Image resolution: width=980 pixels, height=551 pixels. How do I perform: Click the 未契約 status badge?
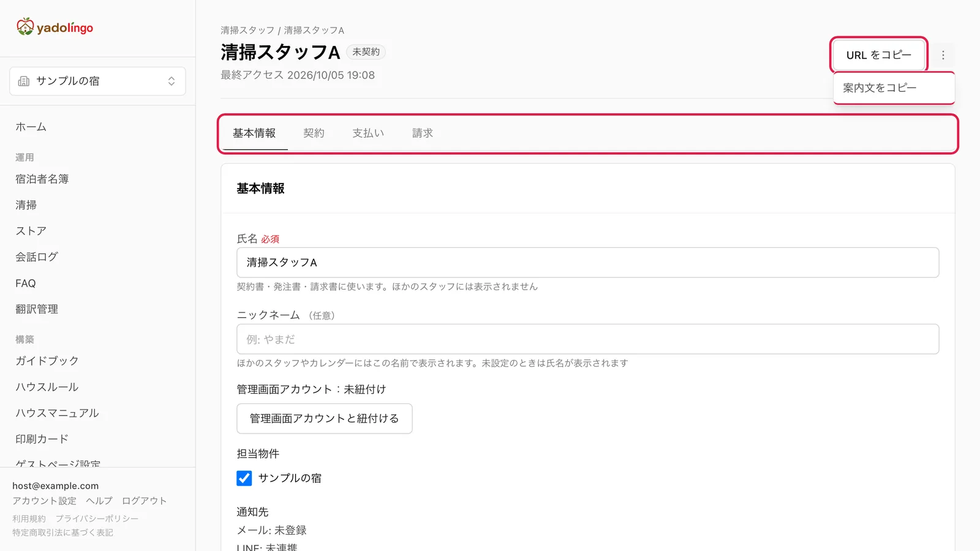(x=366, y=52)
